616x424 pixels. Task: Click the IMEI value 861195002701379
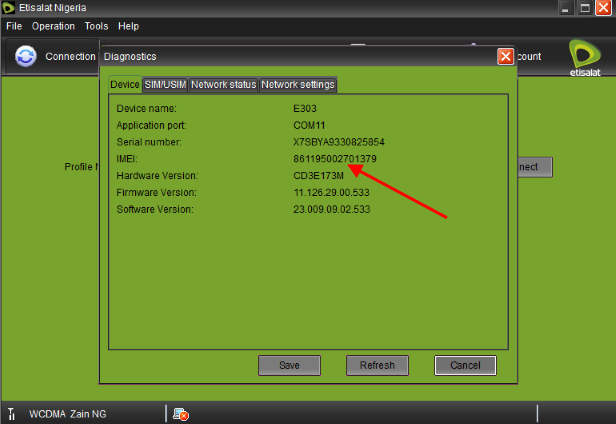pyautogui.click(x=335, y=159)
